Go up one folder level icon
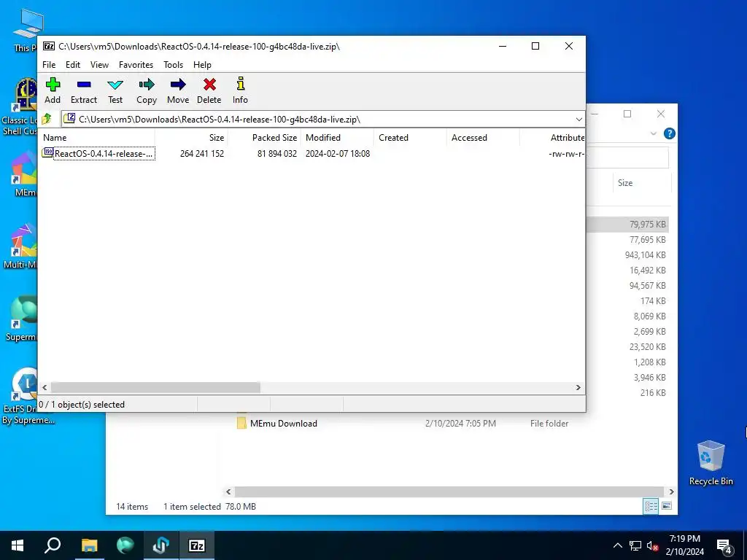 [47, 119]
